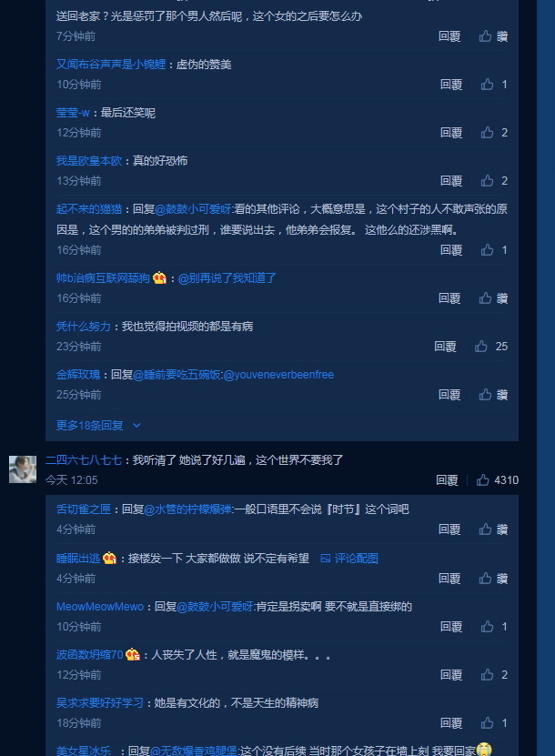The image size is (555, 756).
Task: Reply to 二四六七八七七's top comment
Action: (x=447, y=479)
